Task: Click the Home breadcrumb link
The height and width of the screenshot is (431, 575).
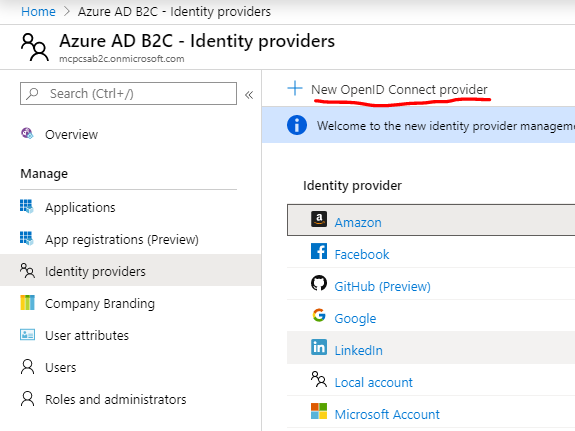Action: (38, 12)
